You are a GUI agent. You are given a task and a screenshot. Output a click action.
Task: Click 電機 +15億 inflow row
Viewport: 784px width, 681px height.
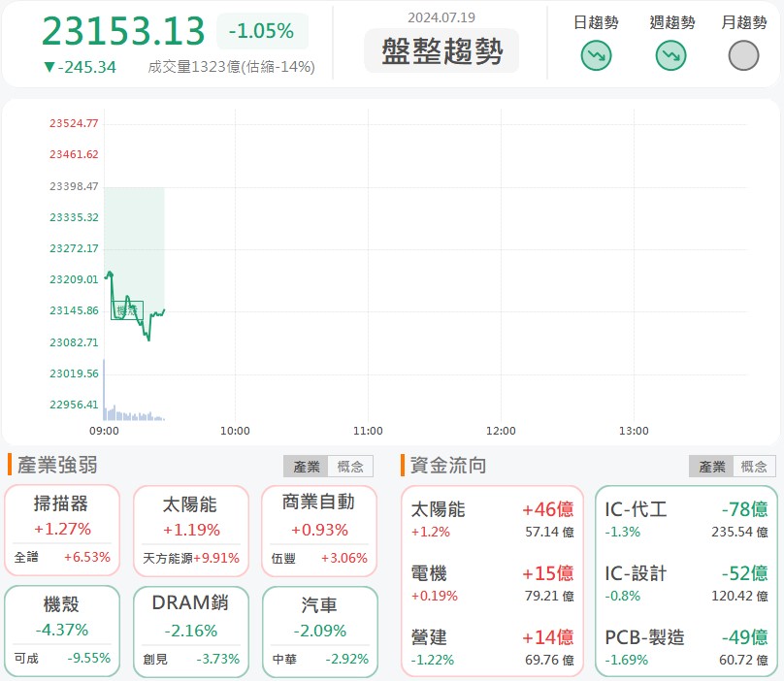(492, 583)
